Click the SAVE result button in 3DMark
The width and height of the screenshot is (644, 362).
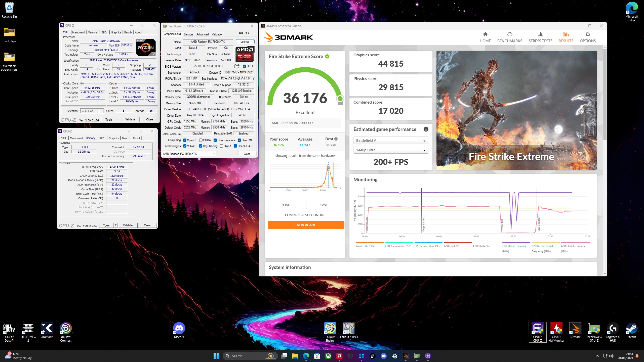pos(324,205)
